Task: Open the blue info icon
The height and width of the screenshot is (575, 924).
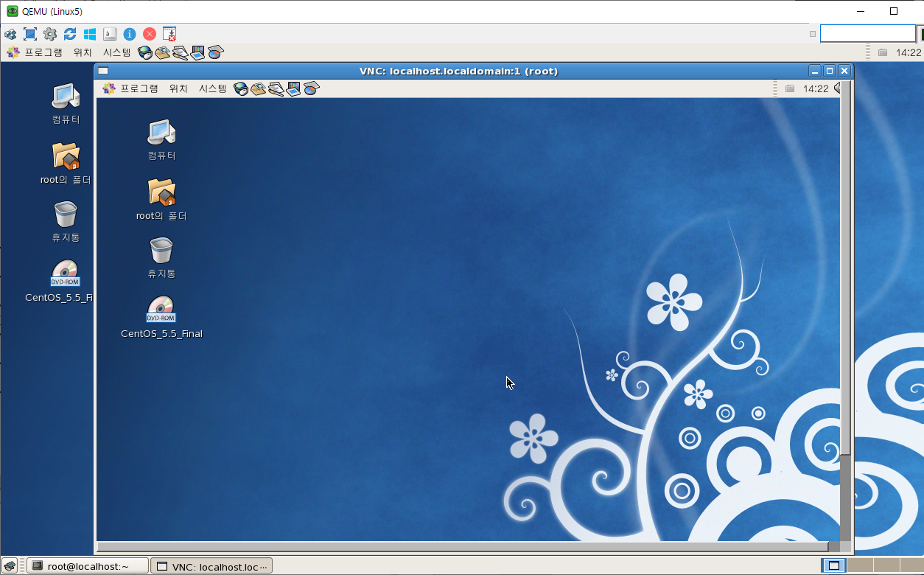Action: (x=130, y=34)
